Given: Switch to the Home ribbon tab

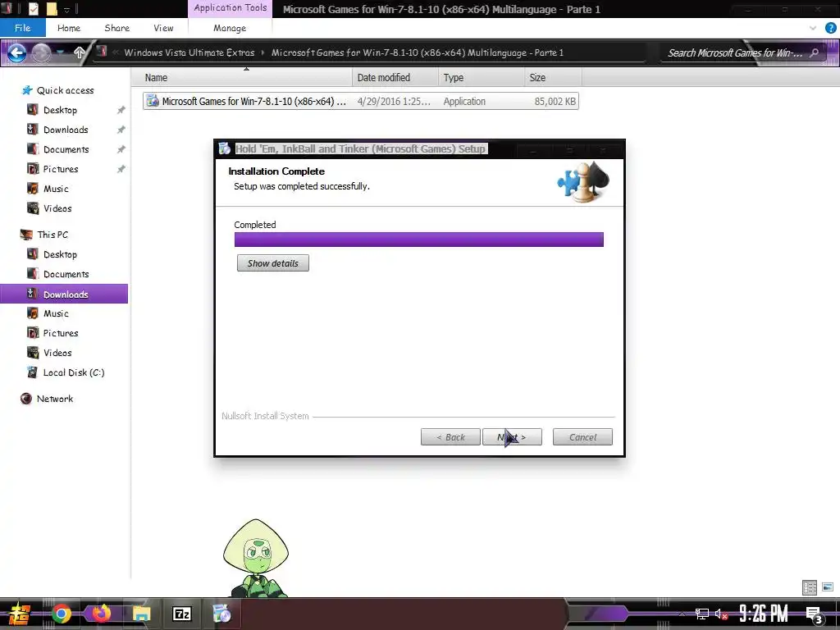Looking at the screenshot, I should (x=69, y=28).
